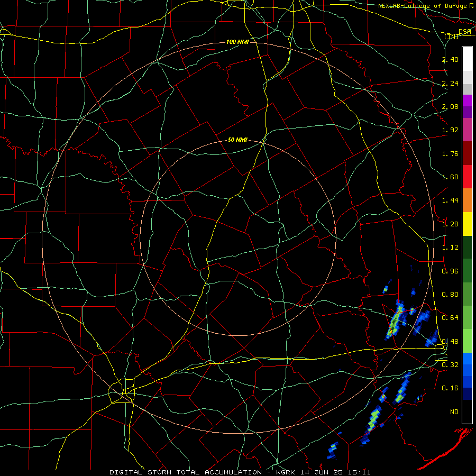Click the NEXLAB-College of DuPage caption
The height and width of the screenshot is (476, 476).
[x=423, y=6]
